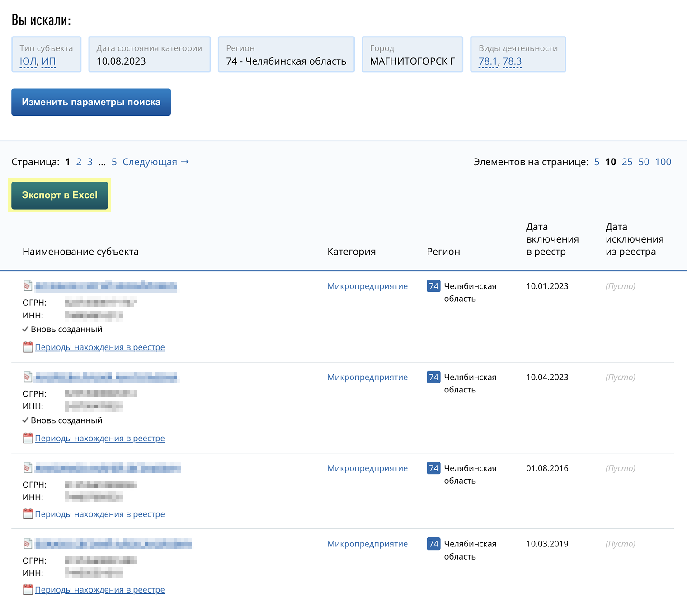This screenshot has height=616, width=687.
Task: Click region badge 74 in the 01.08.2016 row
Action: pos(433,468)
